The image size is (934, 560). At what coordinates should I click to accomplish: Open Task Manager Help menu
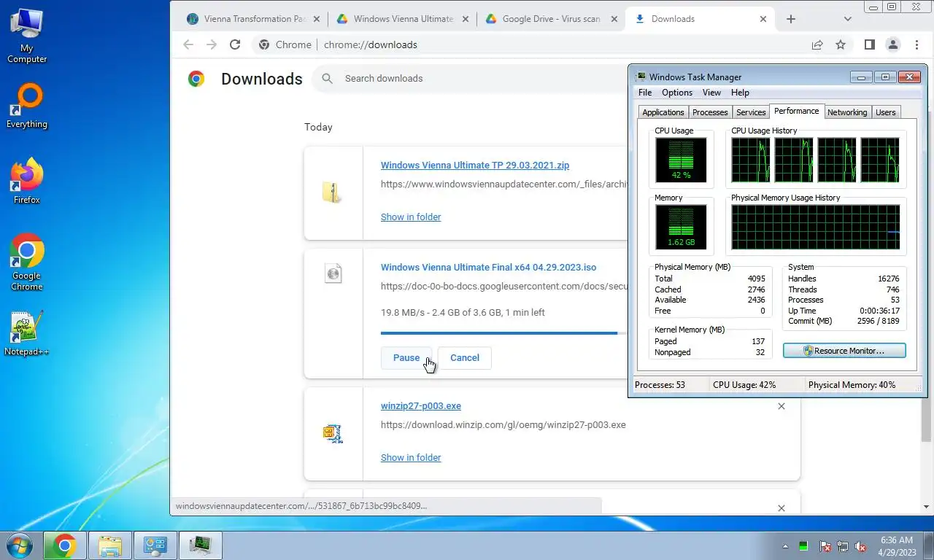coord(740,93)
